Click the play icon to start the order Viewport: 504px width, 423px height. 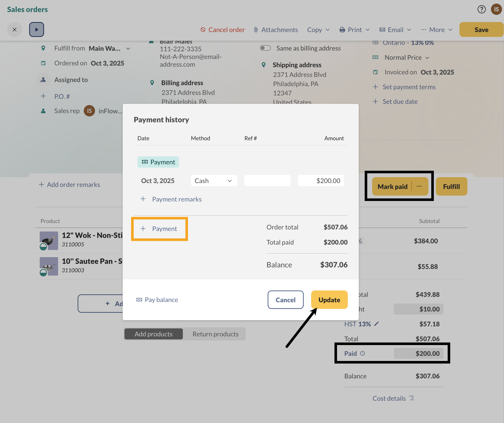pos(36,29)
